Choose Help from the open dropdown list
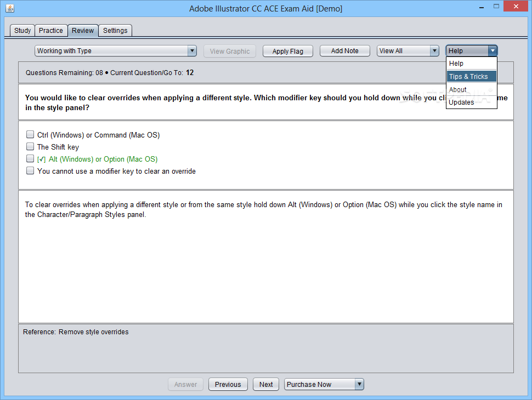Image resolution: width=532 pixels, height=400 pixels. pyautogui.click(x=472, y=64)
